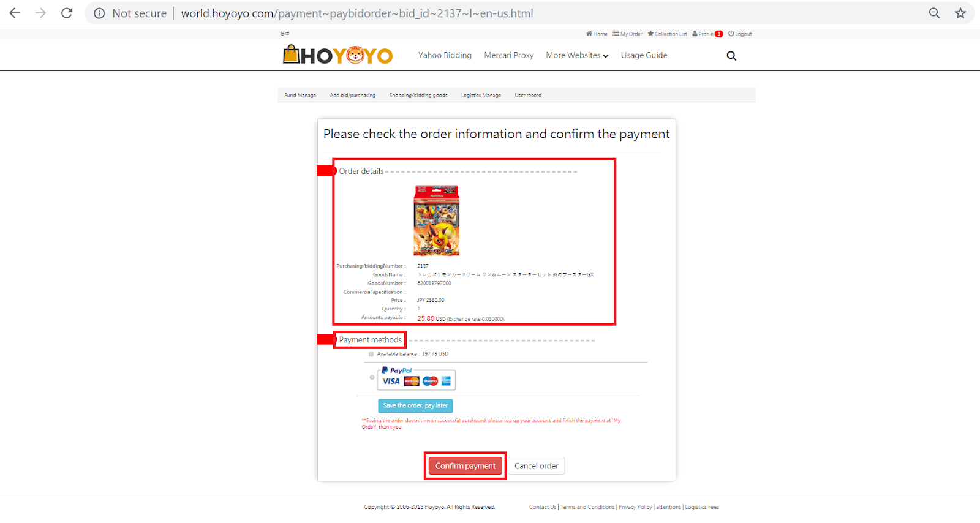Open My Order list icon
This screenshot has width=980, height=523.
click(627, 34)
